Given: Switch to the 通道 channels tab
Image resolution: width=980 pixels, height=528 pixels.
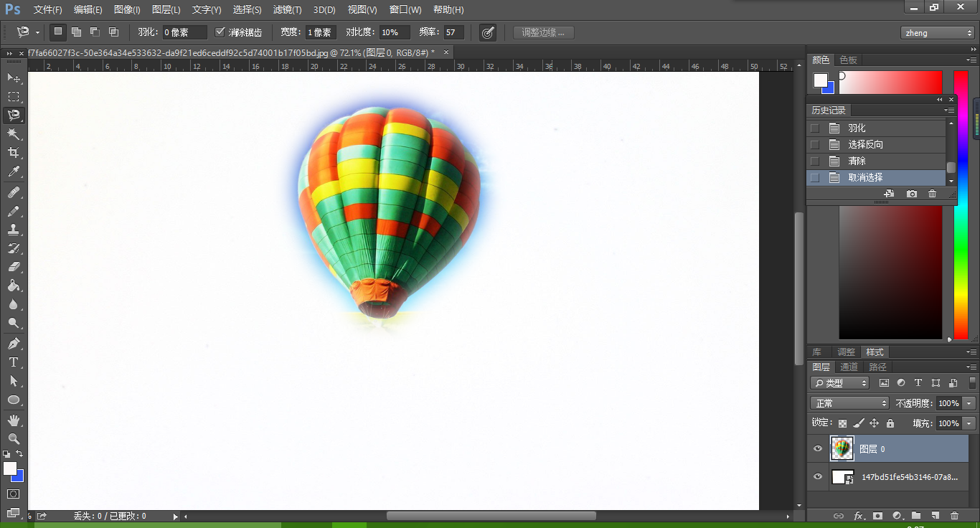Looking at the screenshot, I should pos(849,367).
